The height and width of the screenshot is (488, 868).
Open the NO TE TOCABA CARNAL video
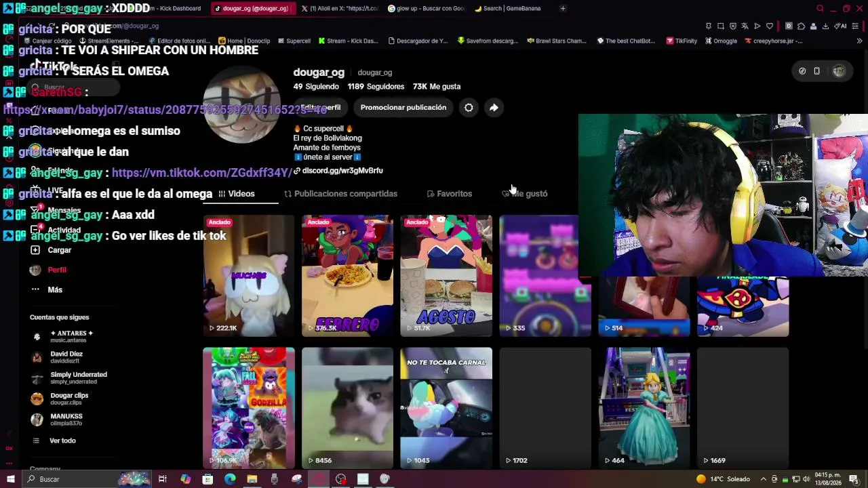point(446,408)
